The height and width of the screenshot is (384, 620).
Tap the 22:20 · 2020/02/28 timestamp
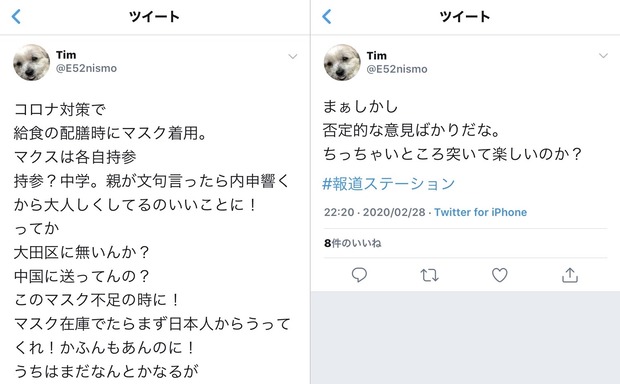click(x=374, y=212)
